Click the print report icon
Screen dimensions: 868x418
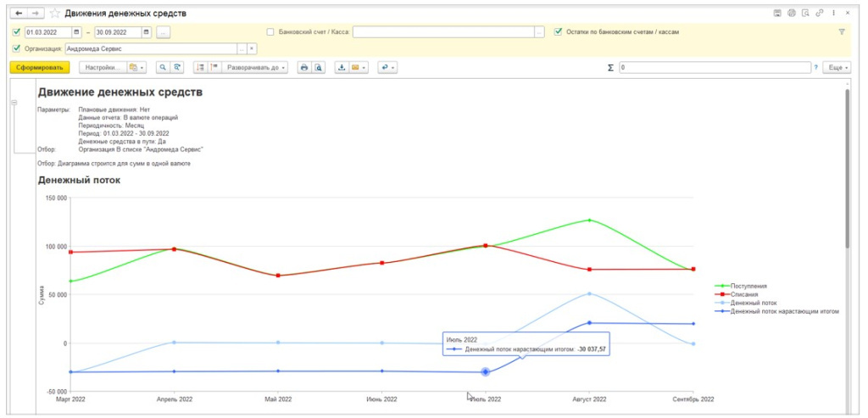[x=303, y=67]
